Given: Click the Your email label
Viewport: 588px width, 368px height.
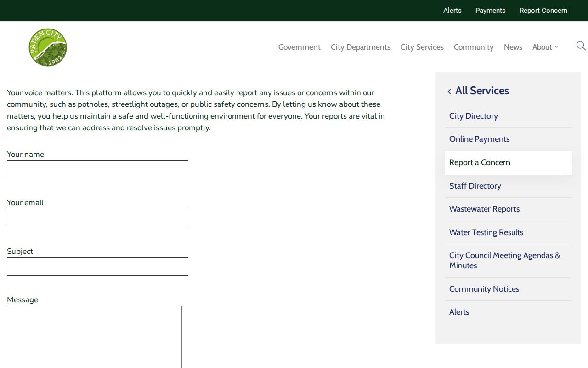Looking at the screenshot, I should (25, 202).
